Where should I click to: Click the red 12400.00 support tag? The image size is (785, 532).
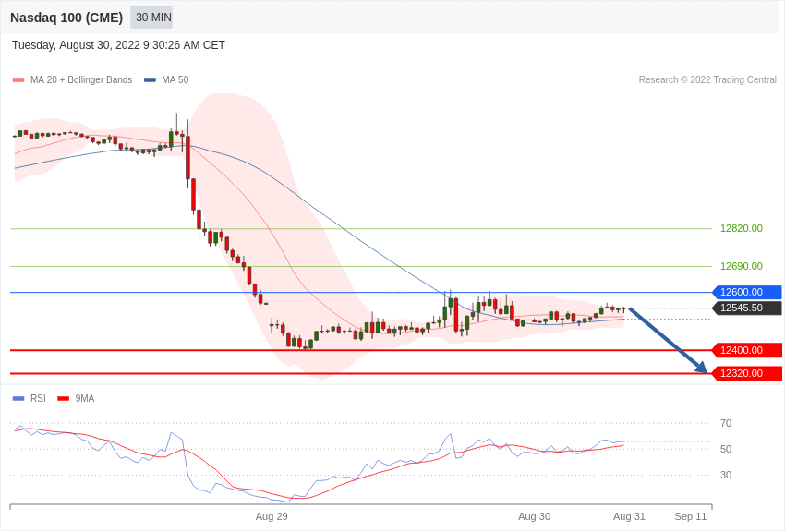coord(746,350)
